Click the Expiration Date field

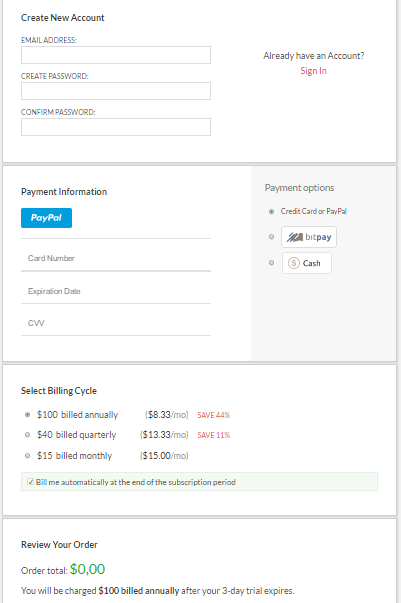pos(116,291)
